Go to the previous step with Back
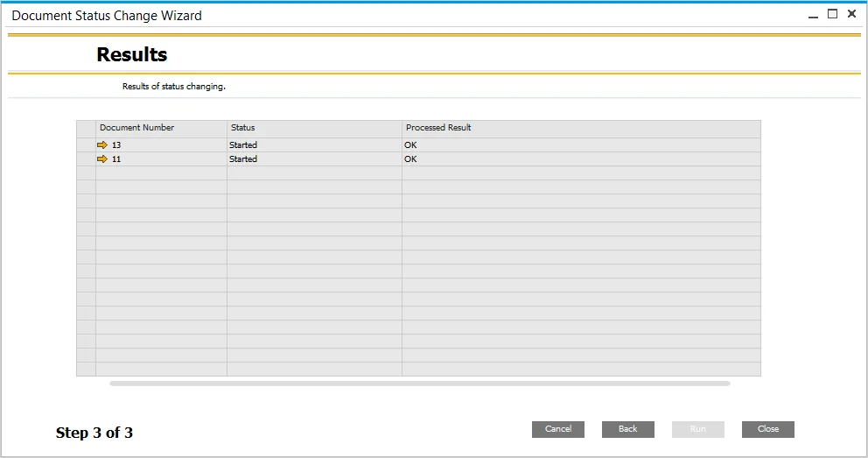The width and height of the screenshot is (868, 458). pyautogui.click(x=627, y=429)
